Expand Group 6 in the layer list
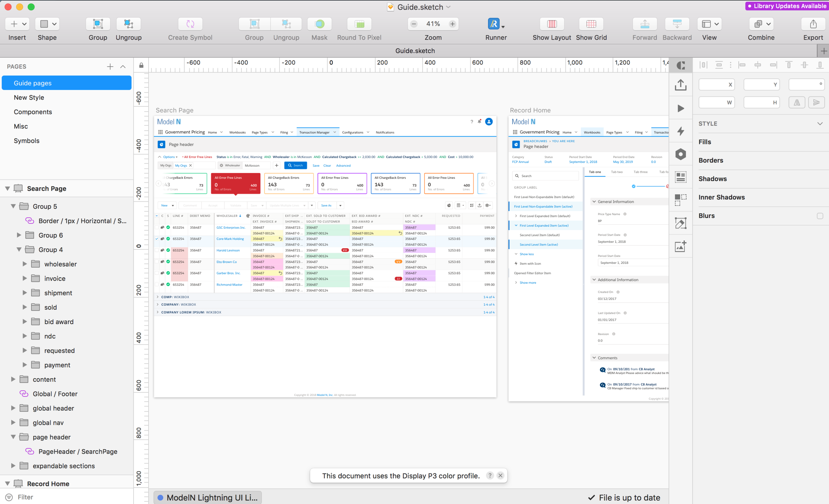This screenshot has width=829, height=504. [19, 235]
